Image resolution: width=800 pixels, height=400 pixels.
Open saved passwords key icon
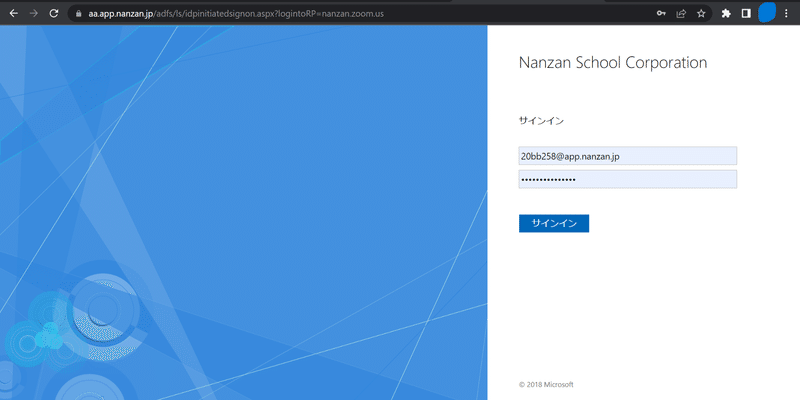point(661,14)
